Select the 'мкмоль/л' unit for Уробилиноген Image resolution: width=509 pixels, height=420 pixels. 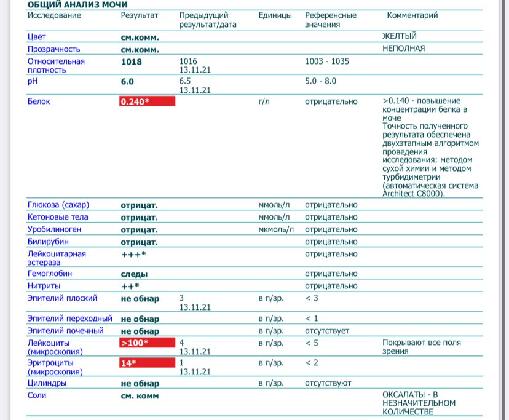276,229
